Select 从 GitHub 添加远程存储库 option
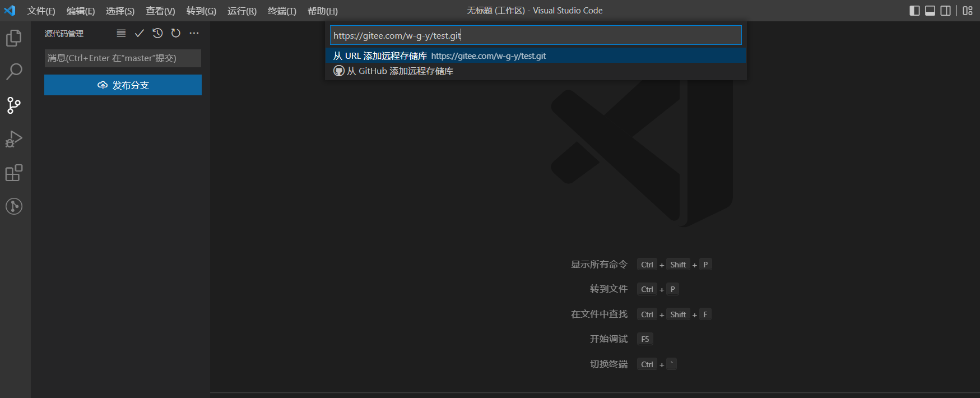The height and width of the screenshot is (398, 980). [x=536, y=71]
